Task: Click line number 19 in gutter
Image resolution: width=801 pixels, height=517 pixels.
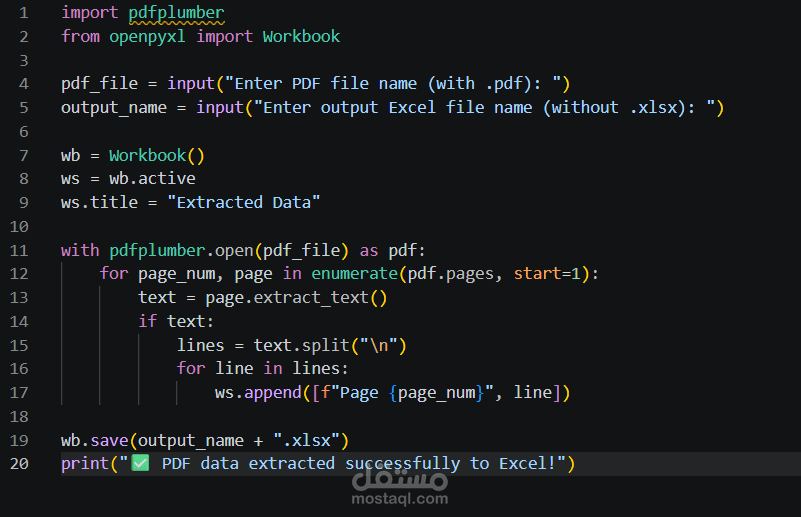Action: click(19, 440)
